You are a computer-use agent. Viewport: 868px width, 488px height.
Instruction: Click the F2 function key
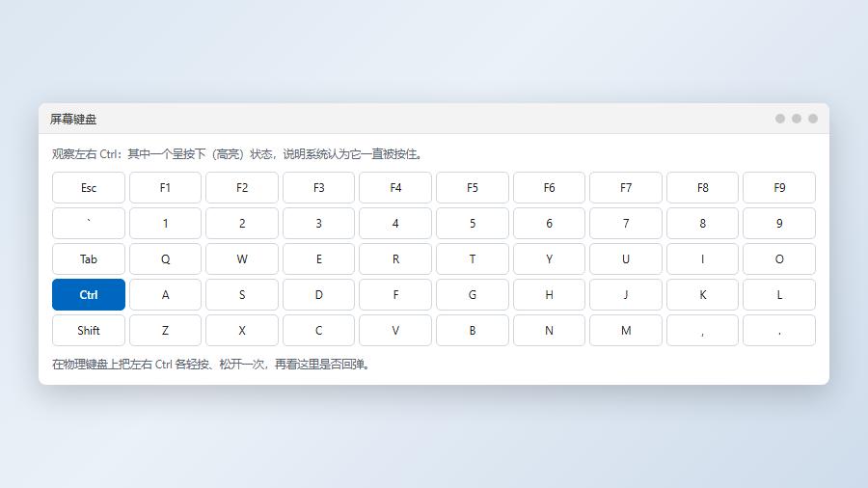tap(242, 187)
